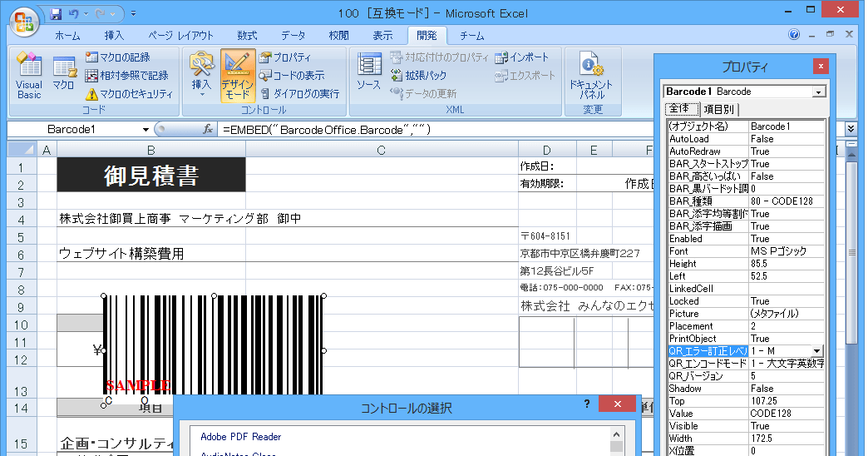Select row 6 header

22,255
